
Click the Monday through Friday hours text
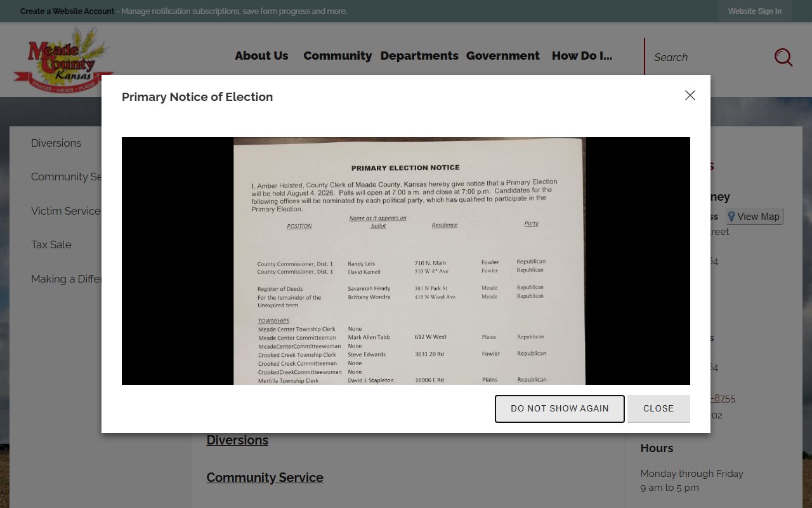tap(691, 474)
